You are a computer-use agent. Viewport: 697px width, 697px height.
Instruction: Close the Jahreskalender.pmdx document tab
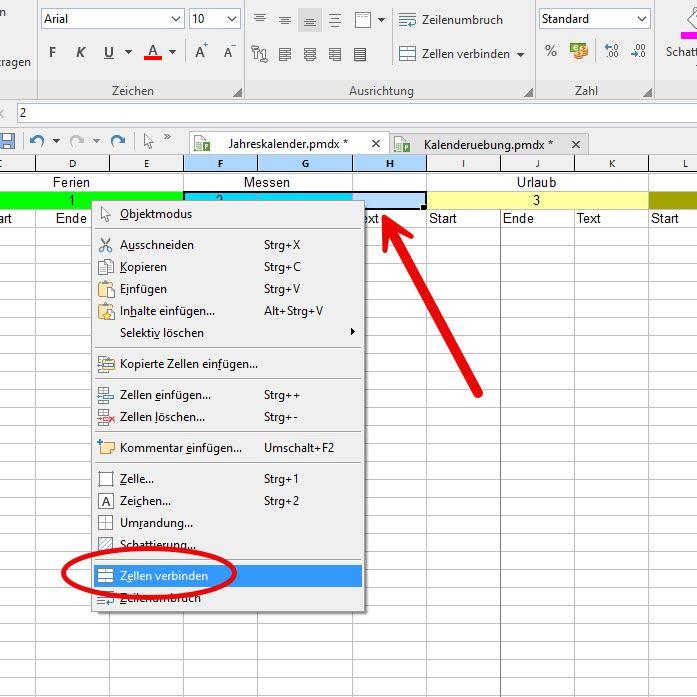point(376,144)
